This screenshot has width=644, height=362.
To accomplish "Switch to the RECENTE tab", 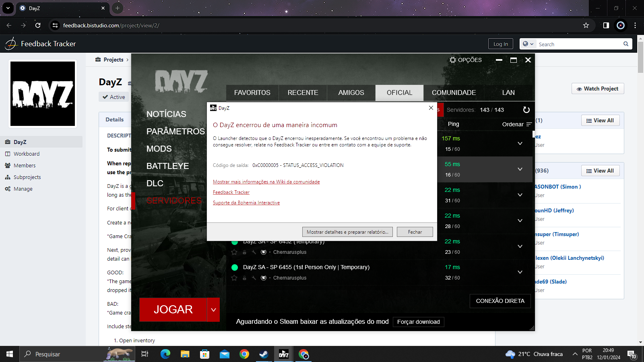I will pyautogui.click(x=303, y=93).
